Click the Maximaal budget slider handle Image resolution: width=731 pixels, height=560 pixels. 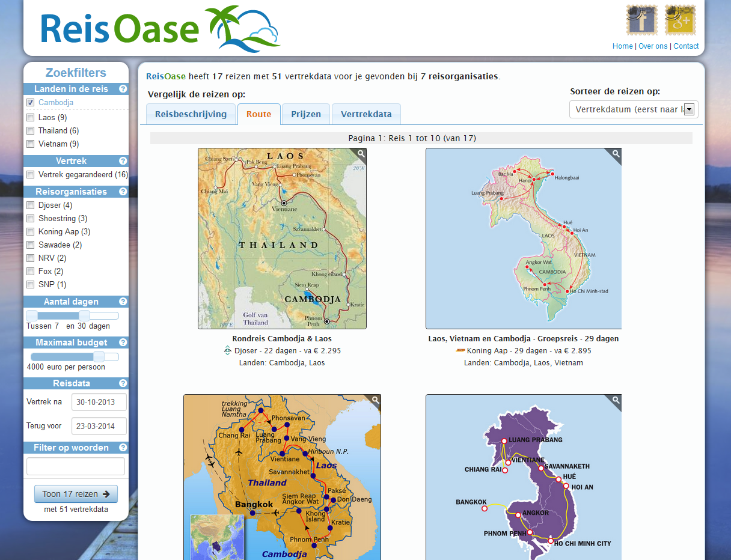[x=99, y=356]
